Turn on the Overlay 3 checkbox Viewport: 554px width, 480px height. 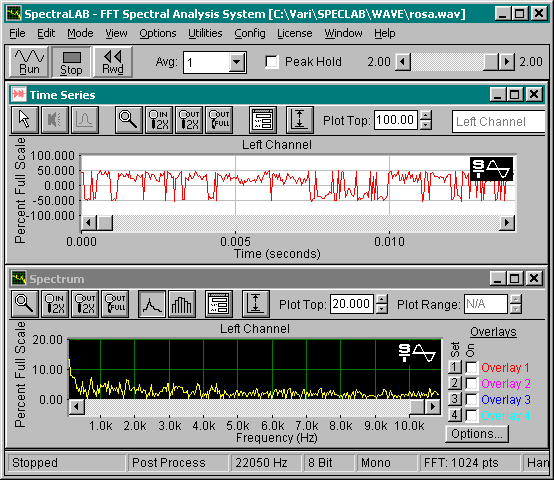tap(472, 399)
